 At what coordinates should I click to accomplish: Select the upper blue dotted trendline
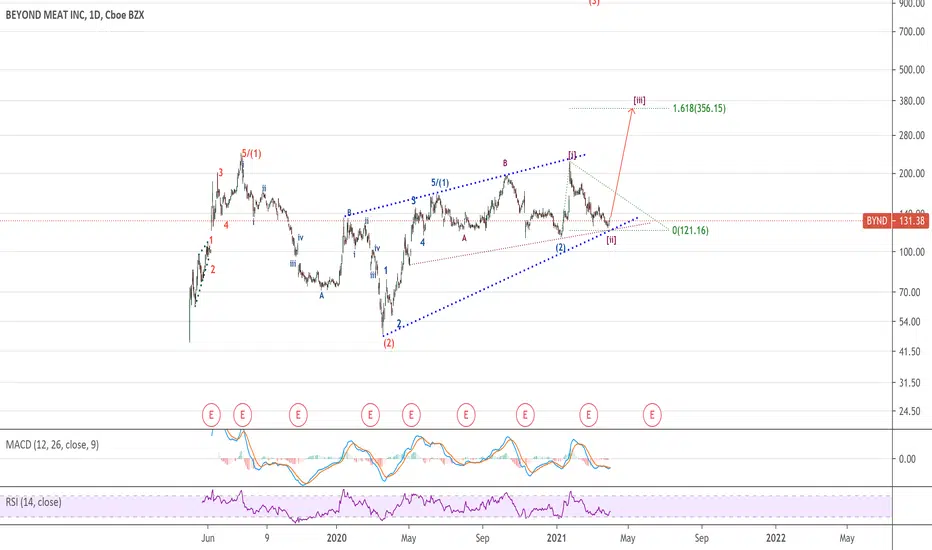pos(467,185)
